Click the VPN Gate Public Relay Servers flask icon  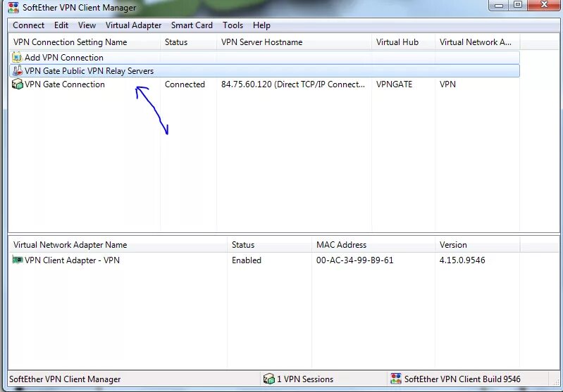point(17,70)
